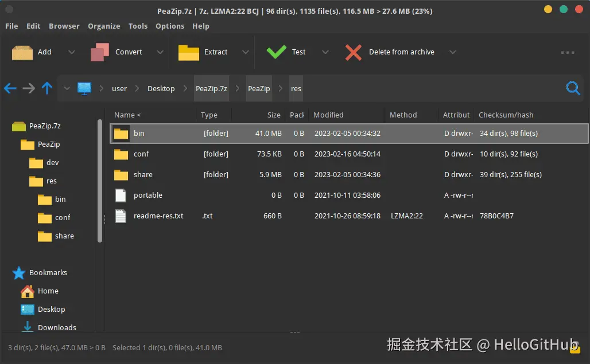Click the portable file icon
The width and height of the screenshot is (590, 364).
121,195
